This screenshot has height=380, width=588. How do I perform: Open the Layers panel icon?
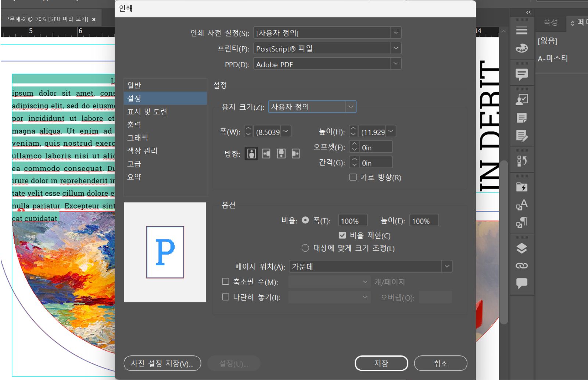click(x=521, y=248)
